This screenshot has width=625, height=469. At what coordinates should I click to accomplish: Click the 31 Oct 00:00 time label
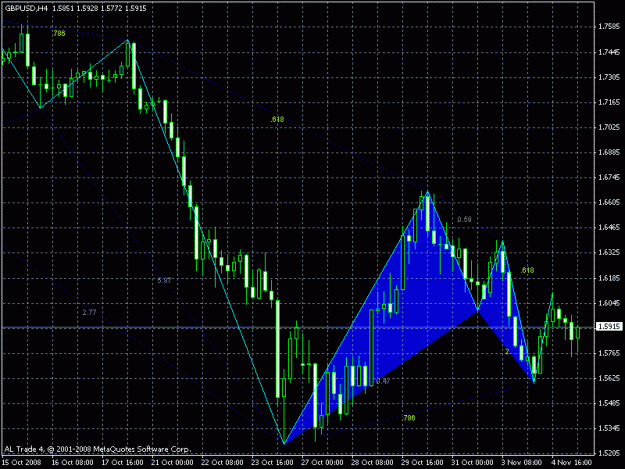[x=472, y=463]
